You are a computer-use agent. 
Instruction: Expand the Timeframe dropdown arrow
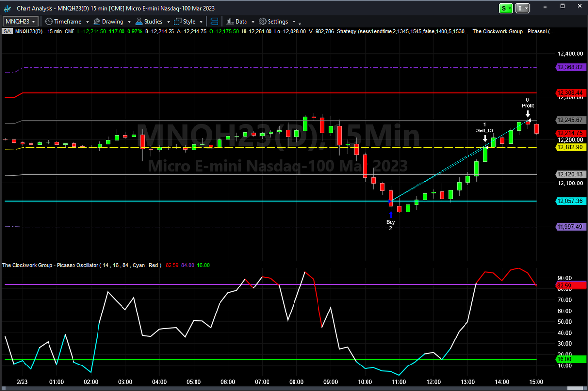[x=87, y=22]
